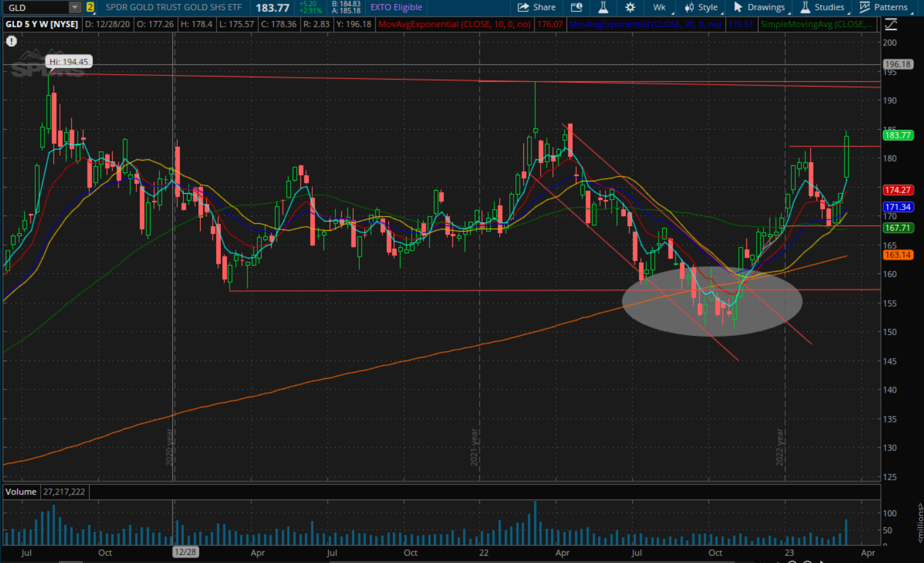The width and height of the screenshot is (924, 563).
Task: Click the orange 163.14 axis label
Action: click(x=897, y=255)
